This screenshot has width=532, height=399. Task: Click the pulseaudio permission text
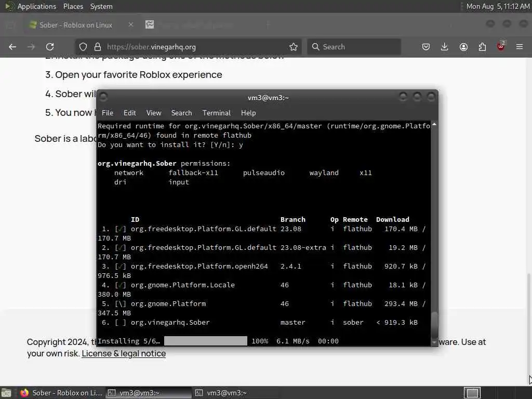(x=263, y=172)
